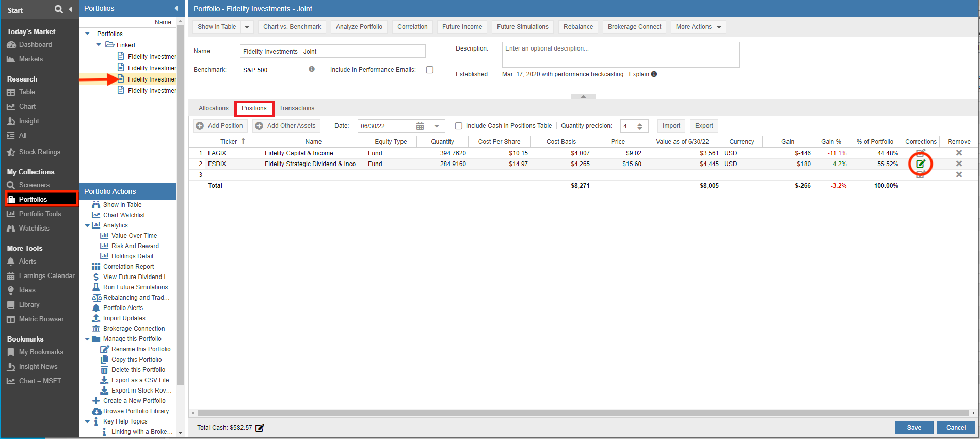Click the Benchmark info icon
980x439 pixels.
(x=312, y=69)
